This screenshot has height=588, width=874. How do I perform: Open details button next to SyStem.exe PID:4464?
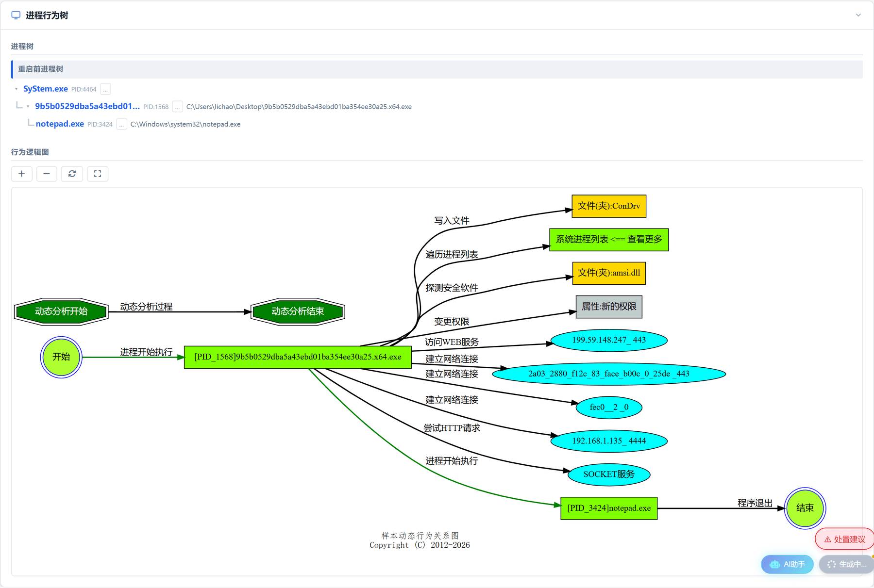105,89
